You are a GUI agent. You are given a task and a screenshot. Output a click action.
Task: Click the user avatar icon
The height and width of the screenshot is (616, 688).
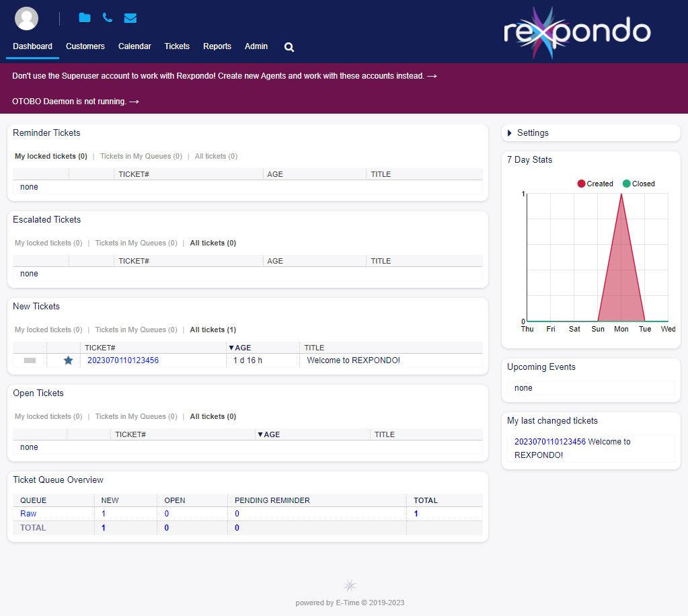coord(27,18)
